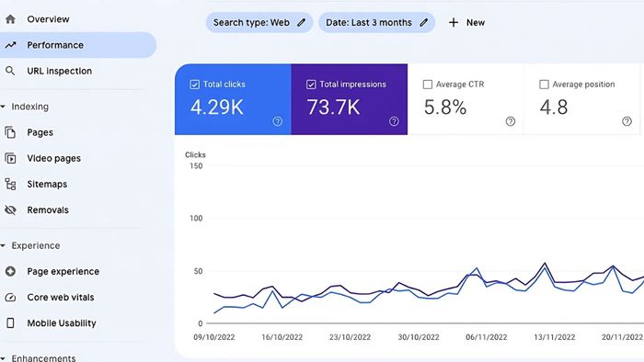Click the Core web vitals gauge icon

coord(10,297)
